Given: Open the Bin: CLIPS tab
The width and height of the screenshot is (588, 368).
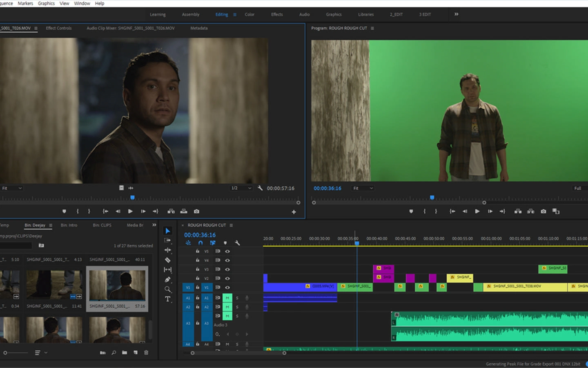Looking at the screenshot, I should (102, 225).
